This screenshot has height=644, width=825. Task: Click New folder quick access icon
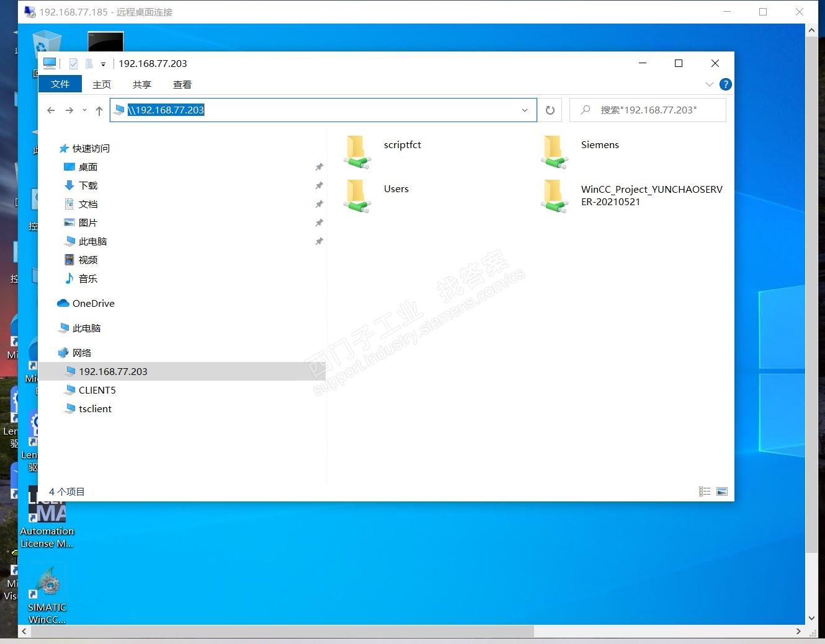pyautogui.click(x=89, y=63)
